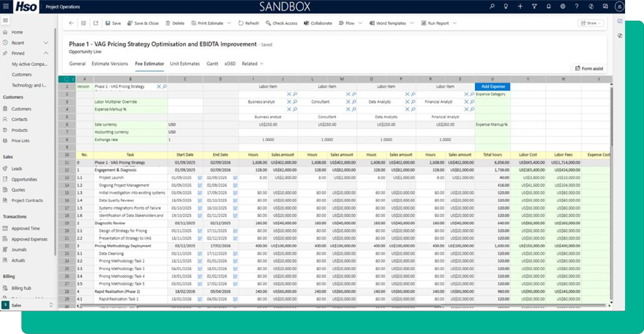Click the Save icon in the command bar
The width and height of the screenshot is (644, 334).
tap(108, 23)
